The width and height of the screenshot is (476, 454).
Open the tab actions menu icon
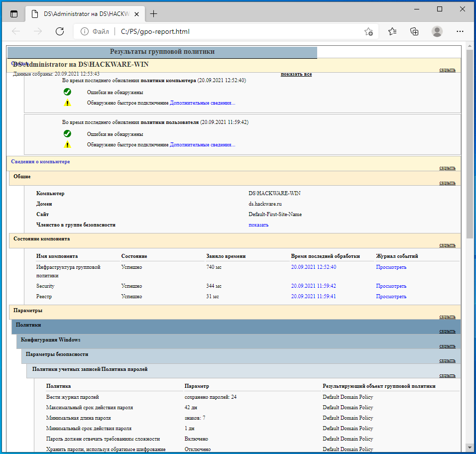(x=13, y=14)
